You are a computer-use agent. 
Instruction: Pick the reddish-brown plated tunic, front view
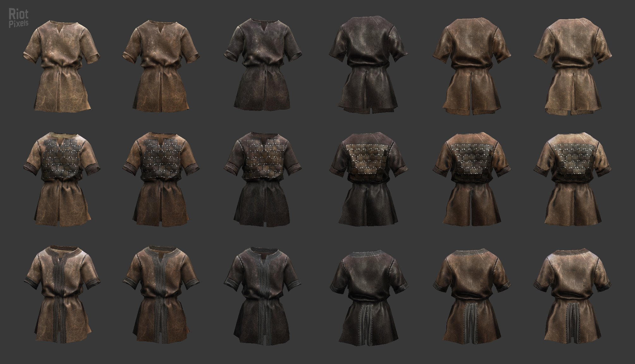tap(161, 179)
